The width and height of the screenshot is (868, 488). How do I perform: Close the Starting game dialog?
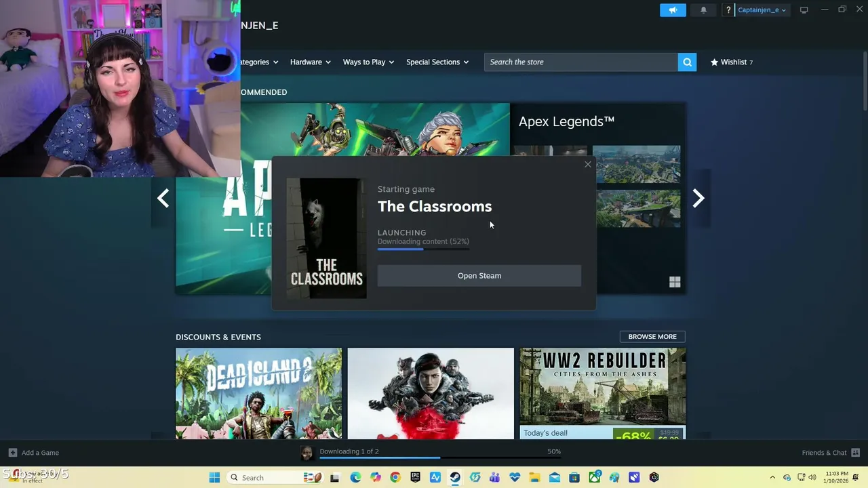point(588,164)
